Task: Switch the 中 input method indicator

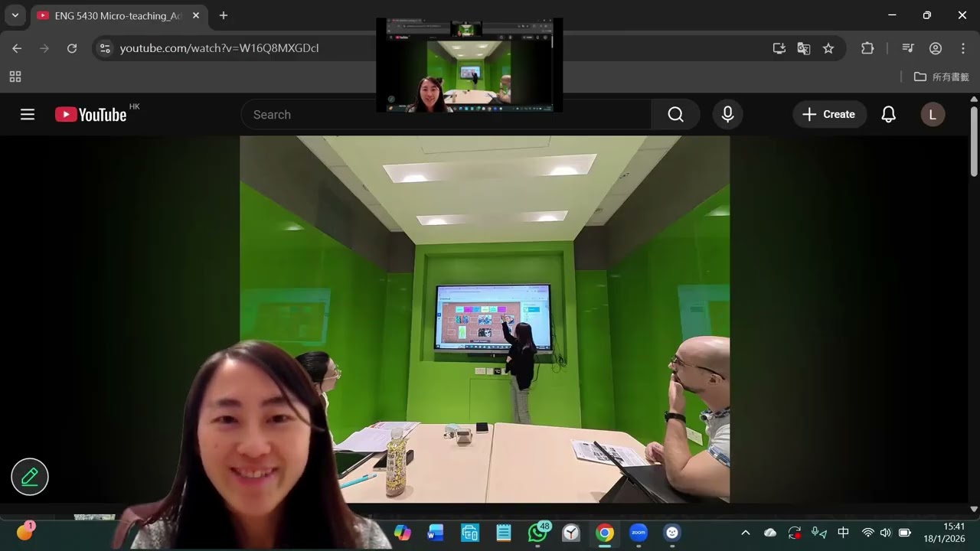Action: pyautogui.click(x=843, y=533)
